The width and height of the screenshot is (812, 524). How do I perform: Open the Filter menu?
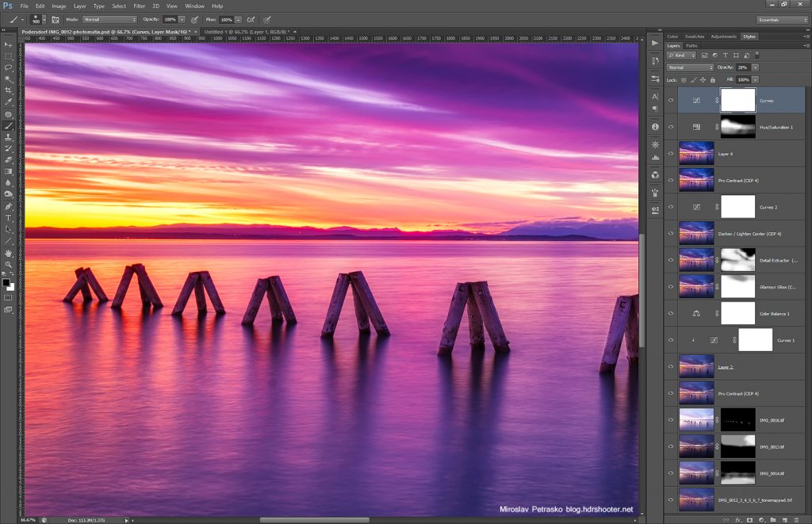(x=140, y=6)
